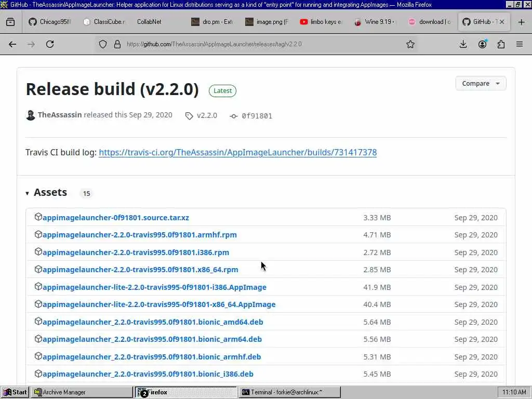This screenshot has width=532, height=399.
Task: Click package icon for bionic_i386.deb
Action: 38,373
